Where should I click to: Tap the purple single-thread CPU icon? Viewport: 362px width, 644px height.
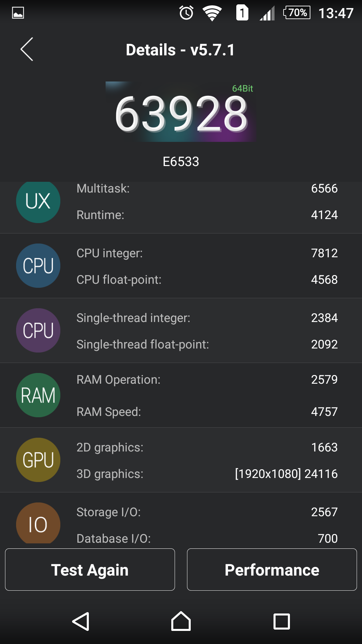[38, 330]
